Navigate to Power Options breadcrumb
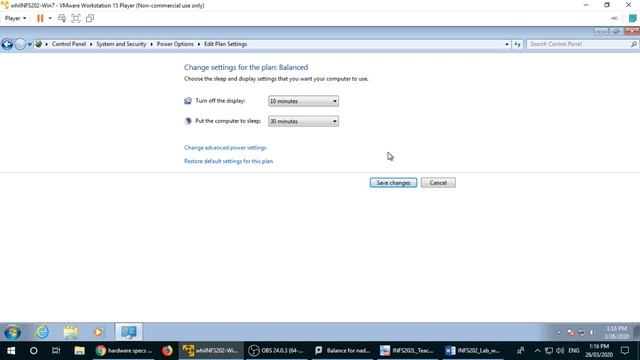Screen dimensions: 640x360 175,44
